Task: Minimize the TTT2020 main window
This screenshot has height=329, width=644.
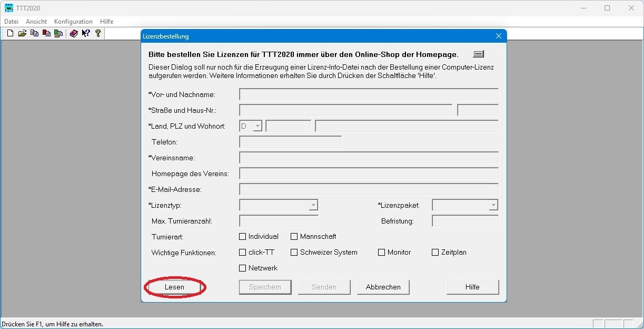Action: click(583, 8)
